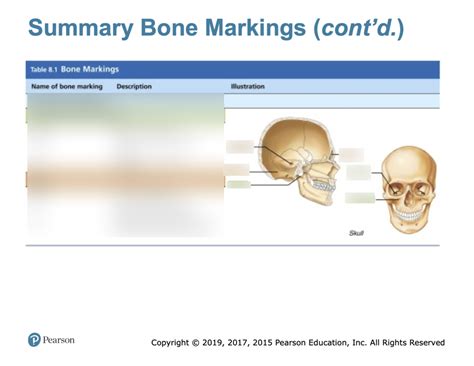This screenshot has height=366, width=474.
Task: Click the blurred table content area
Action: point(125,165)
